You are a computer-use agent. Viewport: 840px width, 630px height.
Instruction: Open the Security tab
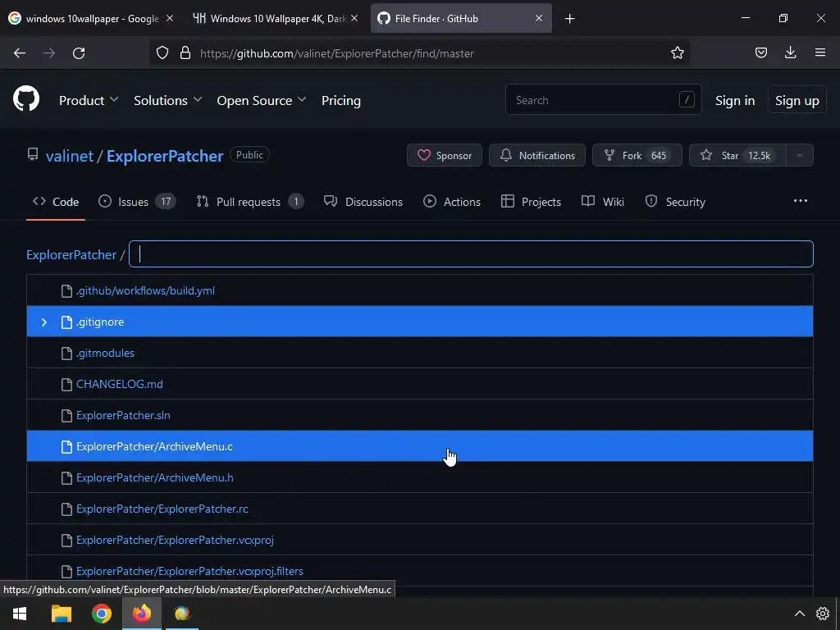point(675,202)
